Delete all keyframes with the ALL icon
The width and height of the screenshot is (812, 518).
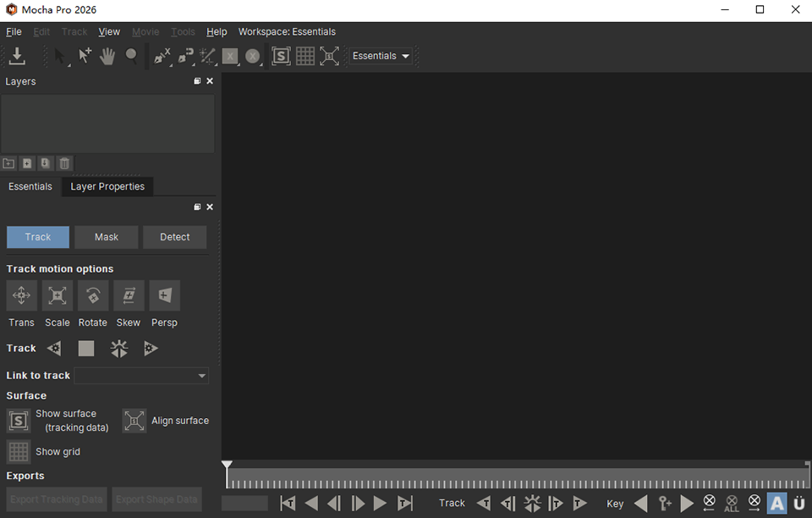[x=732, y=503]
